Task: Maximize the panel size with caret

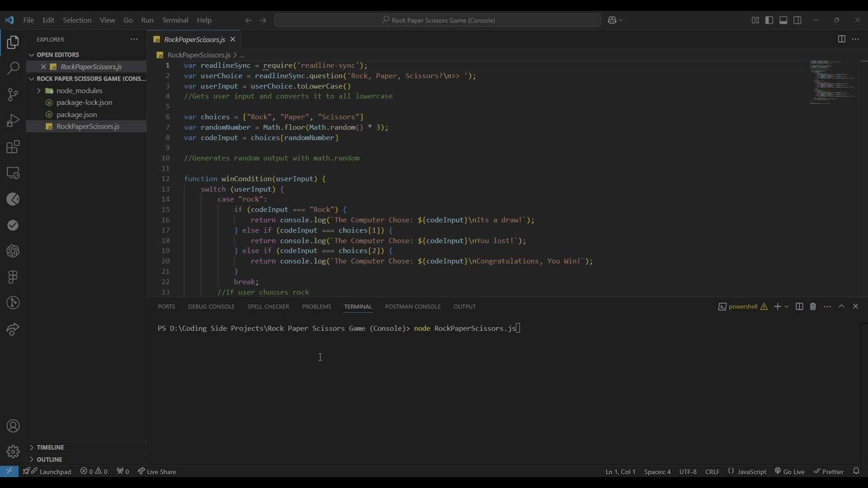Action: click(841, 306)
